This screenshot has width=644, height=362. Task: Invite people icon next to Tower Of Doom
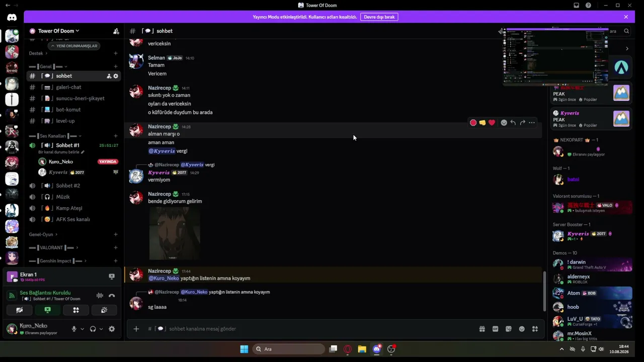coord(116,31)
